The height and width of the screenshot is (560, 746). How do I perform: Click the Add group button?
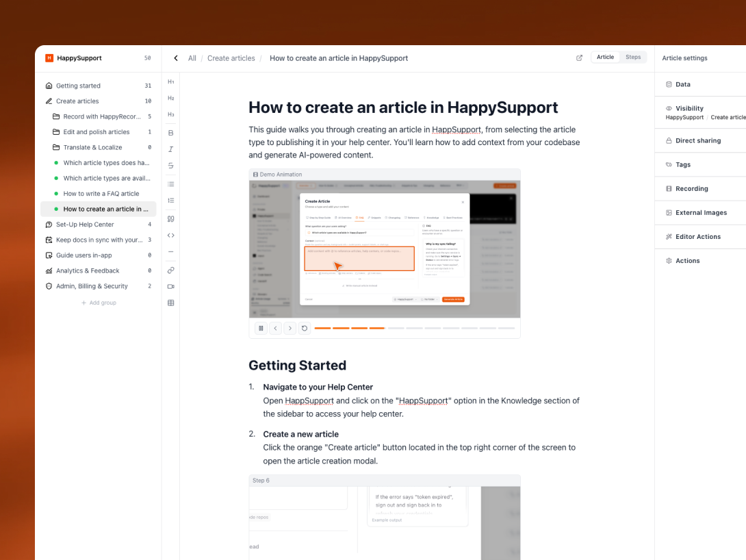99,303
